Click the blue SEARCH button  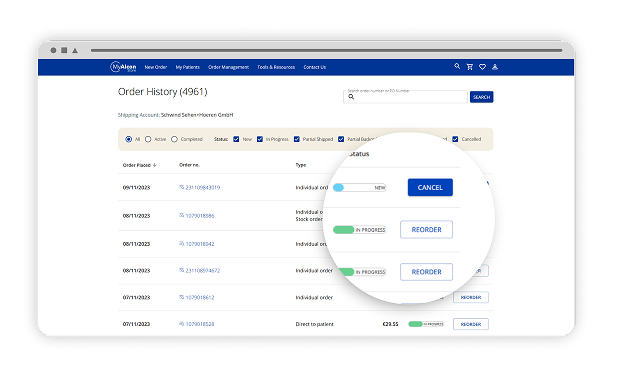click(x=481, y=97)
